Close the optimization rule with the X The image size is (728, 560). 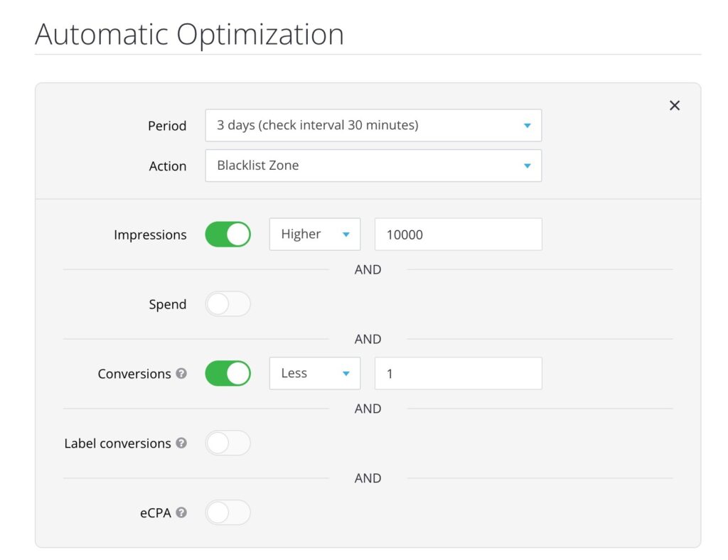(675, 105)
